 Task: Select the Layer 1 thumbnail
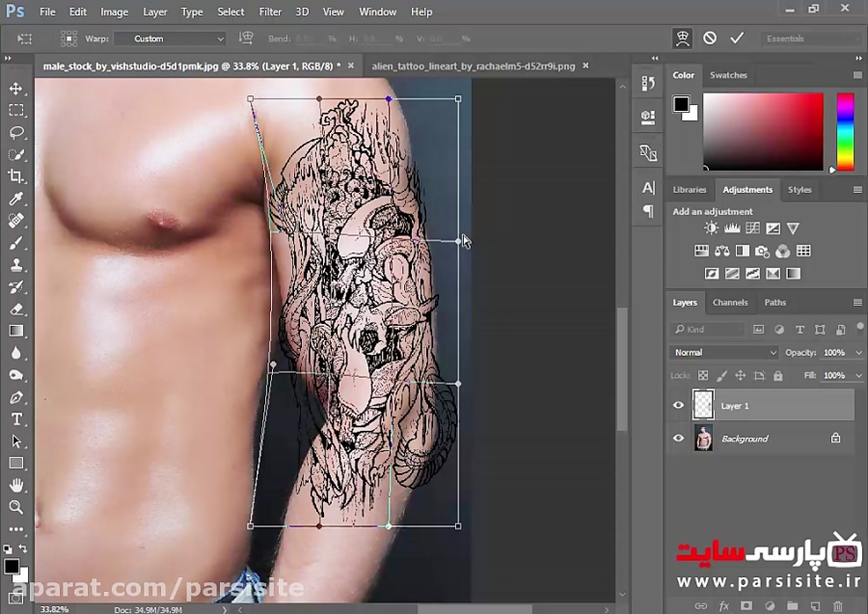click(x=703, y=405)
